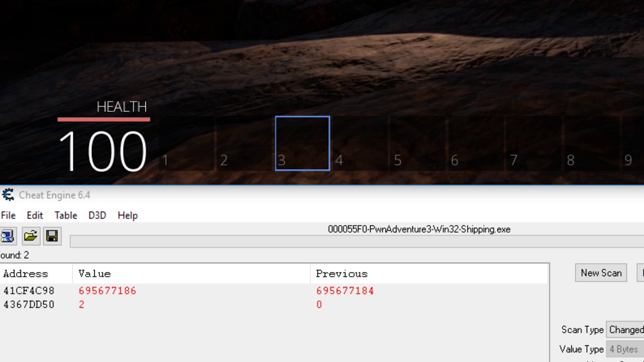The image size is (644, 362).
Task: Select the Edit menu
Action: coord(35,215)
